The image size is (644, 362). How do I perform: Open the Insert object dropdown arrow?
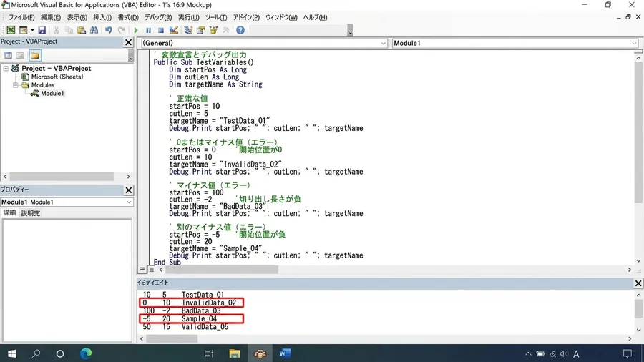[x=32, y=30]
